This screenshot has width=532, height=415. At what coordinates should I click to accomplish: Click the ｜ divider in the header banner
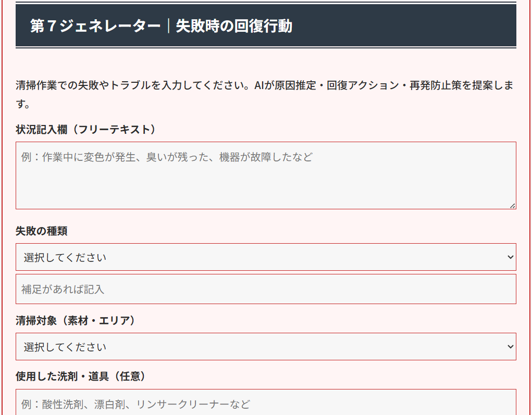[x=168, y=26]
